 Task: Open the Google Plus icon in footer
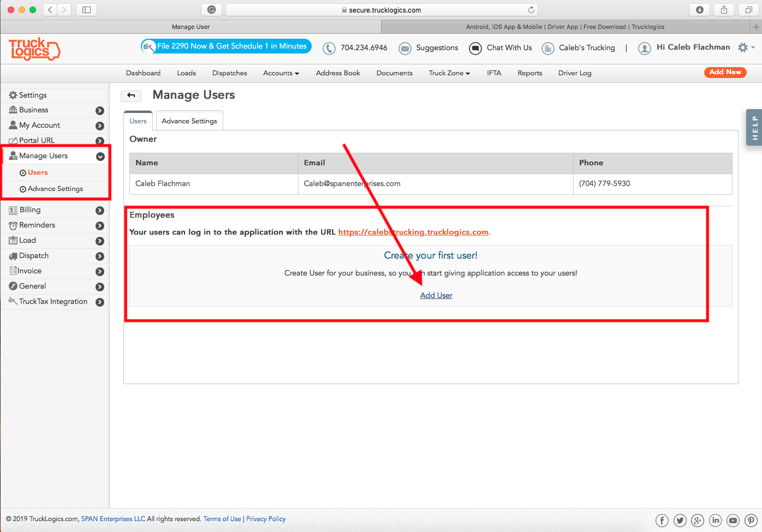698,521
